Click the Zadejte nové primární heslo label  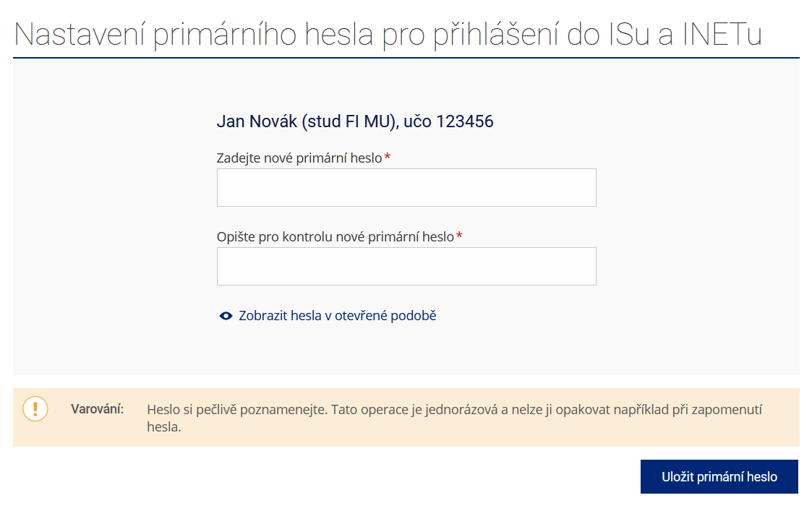coord(299,158)
